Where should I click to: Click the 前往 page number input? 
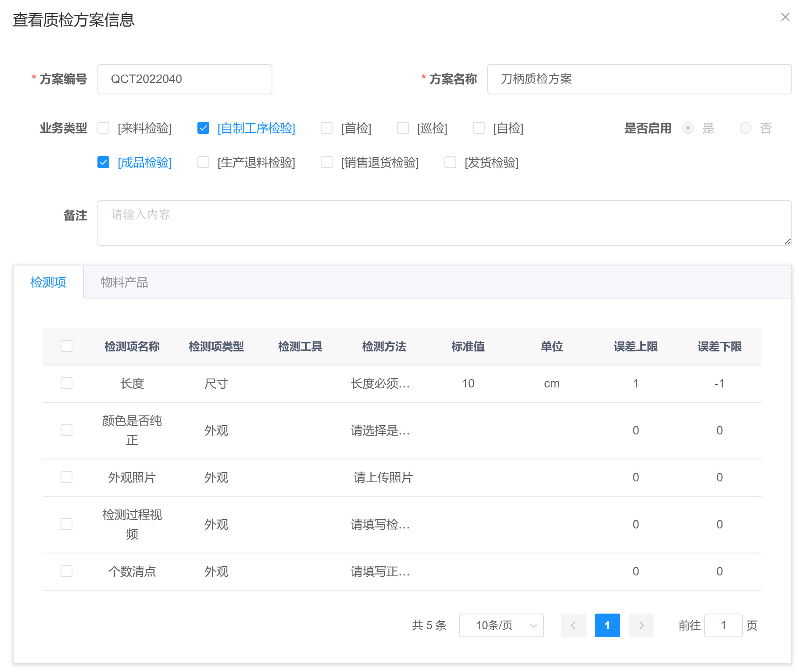(723, 625)
